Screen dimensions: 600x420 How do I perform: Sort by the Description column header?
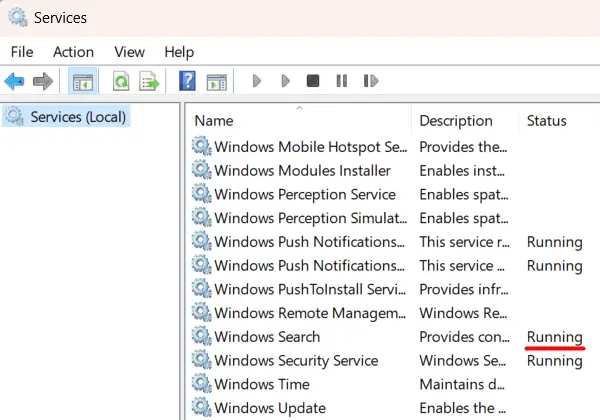click(456, 121)
